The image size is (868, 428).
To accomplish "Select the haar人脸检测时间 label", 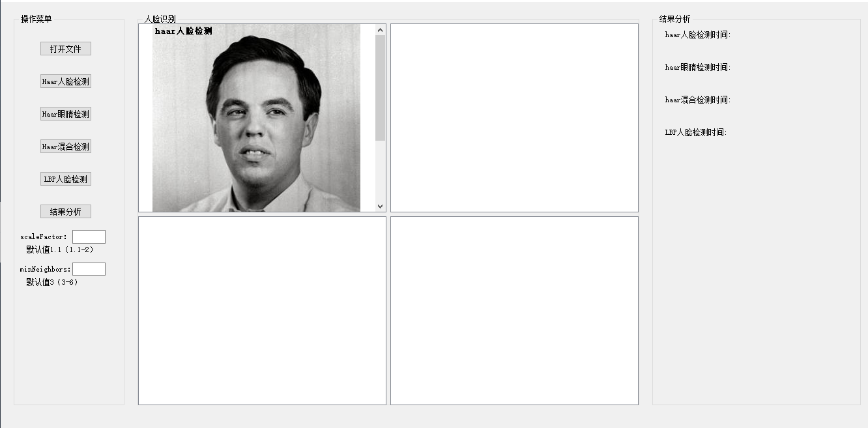I will [x=698, y=35].
